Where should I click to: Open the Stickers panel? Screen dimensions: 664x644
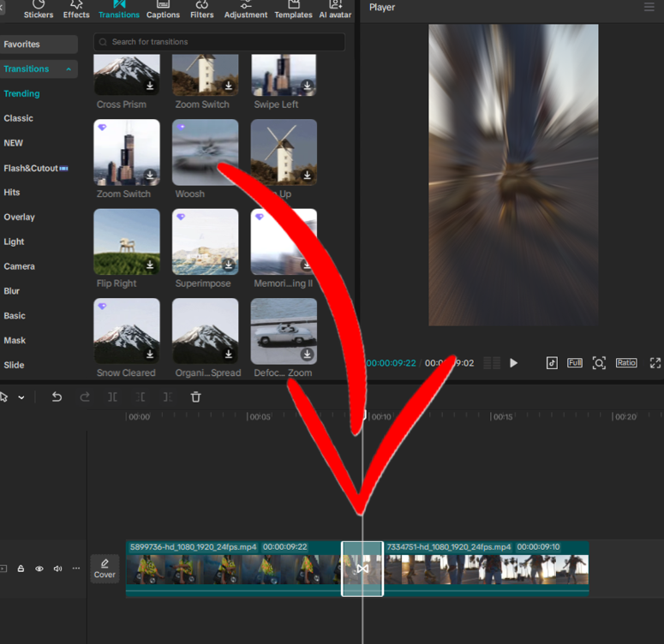coord(38,9)
